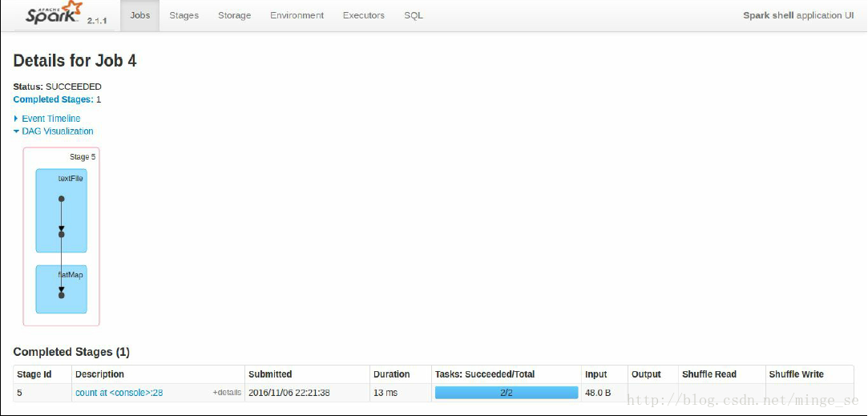Screen dimensions: 868x416
Task: Click the Stage 5 label in the DAG
Action: (x=83, y=157)
